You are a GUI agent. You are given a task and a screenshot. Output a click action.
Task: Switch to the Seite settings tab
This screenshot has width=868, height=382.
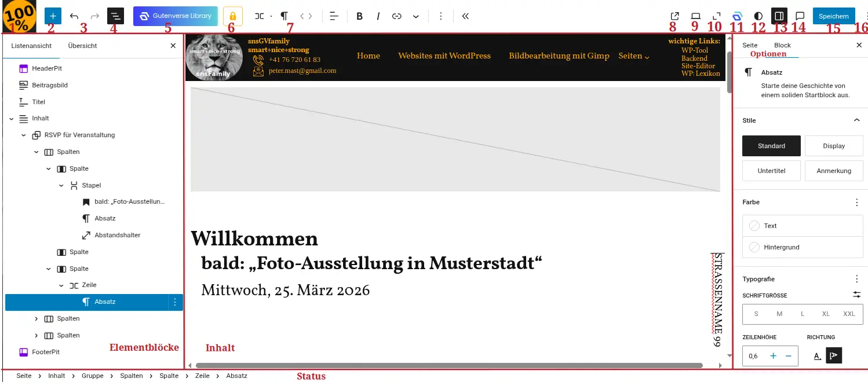pos(750,45)
